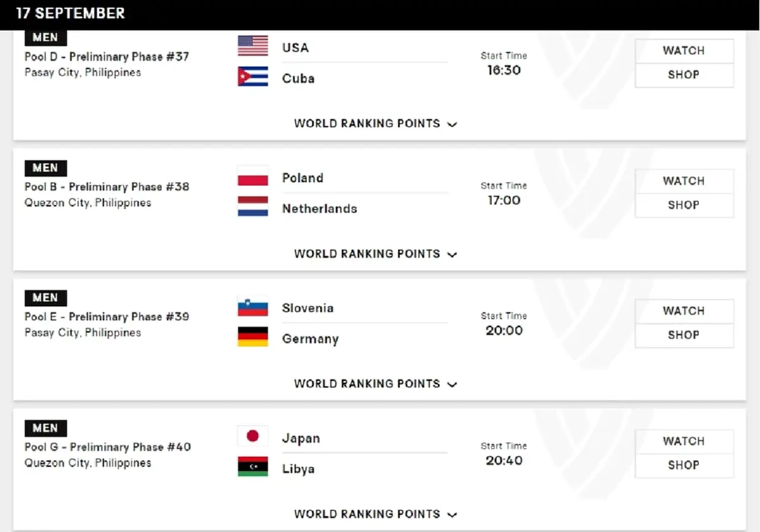Expand World Ranking Points for Japan vs Libya

(375, 514)
